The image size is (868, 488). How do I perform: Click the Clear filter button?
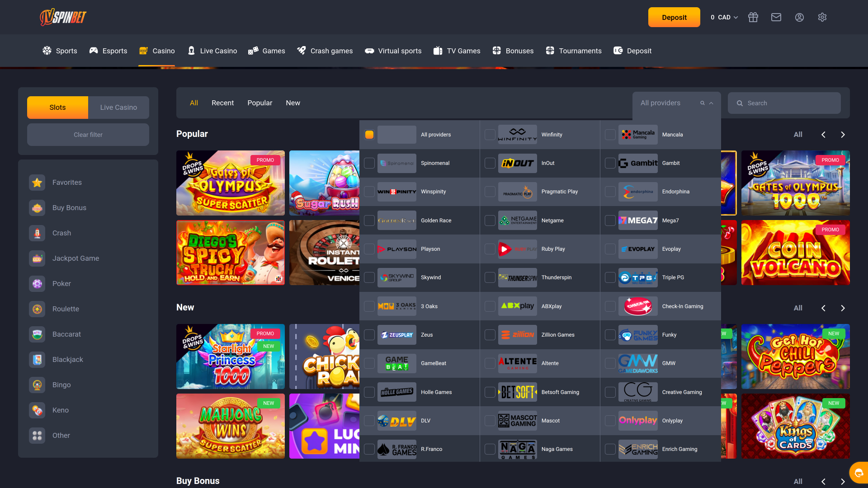coord(88,134)
